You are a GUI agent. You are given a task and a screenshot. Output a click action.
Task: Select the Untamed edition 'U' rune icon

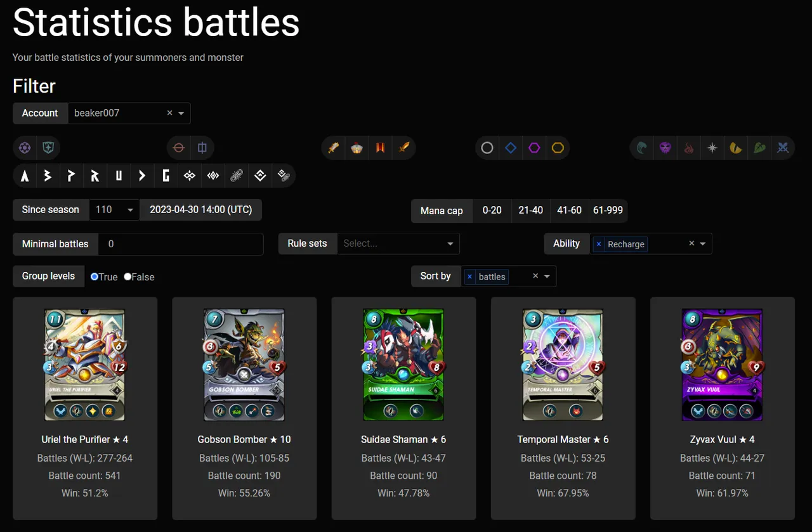click(x=119, y=176)
